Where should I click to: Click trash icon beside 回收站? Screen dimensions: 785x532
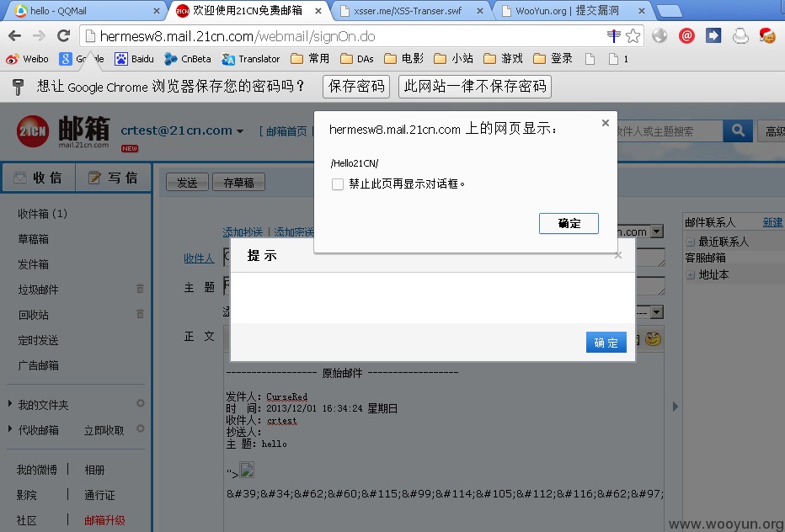pyautogui.click(x=140, y=314)
